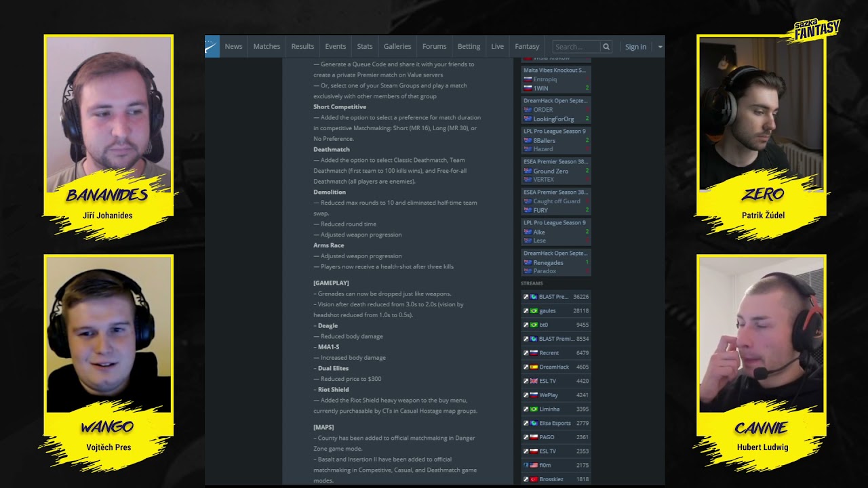
Task: Select the Cannie webcam thumbnail
Action: click(761, 334)
